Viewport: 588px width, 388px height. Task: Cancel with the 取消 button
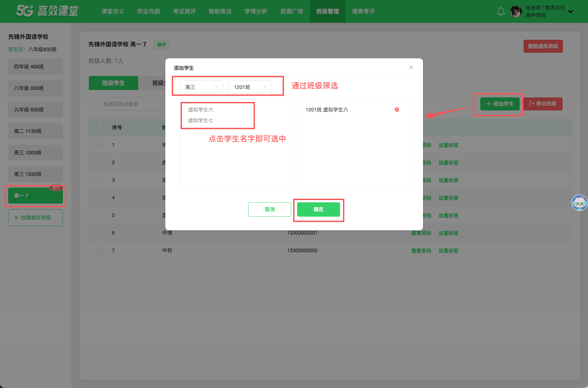click(270, 209)
